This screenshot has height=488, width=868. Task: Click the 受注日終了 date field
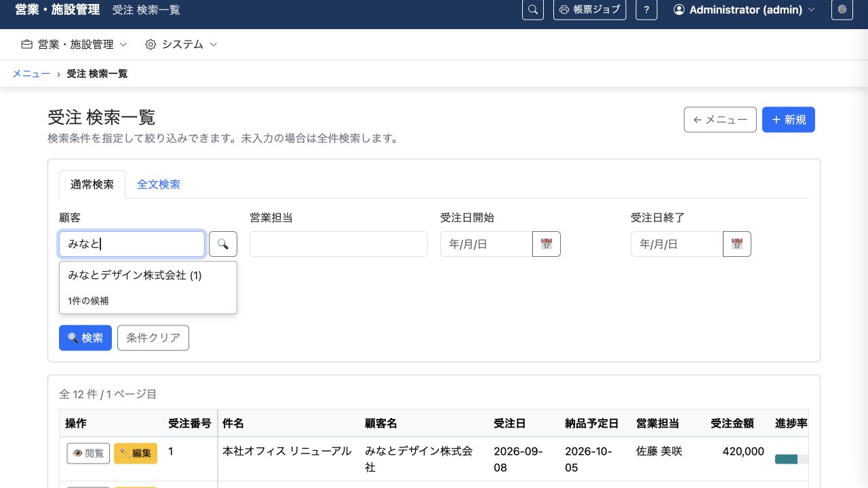click(677, 244)
